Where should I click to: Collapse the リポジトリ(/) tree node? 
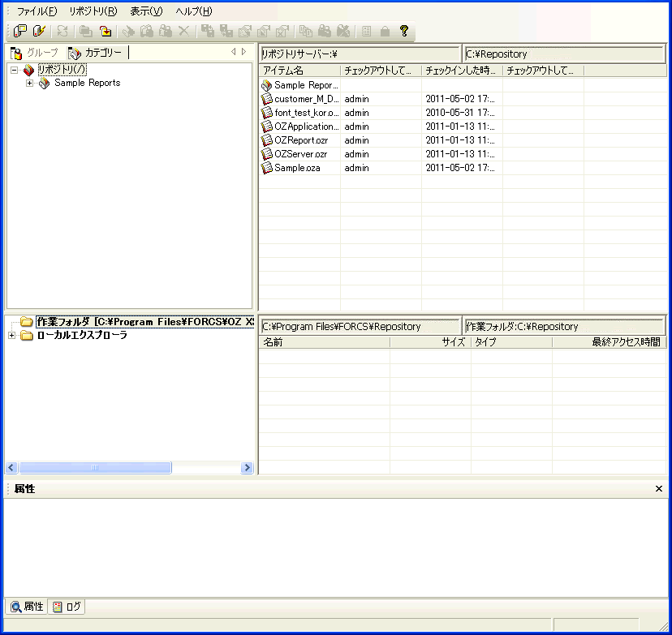pyautogui.click(x=14, y=70)
